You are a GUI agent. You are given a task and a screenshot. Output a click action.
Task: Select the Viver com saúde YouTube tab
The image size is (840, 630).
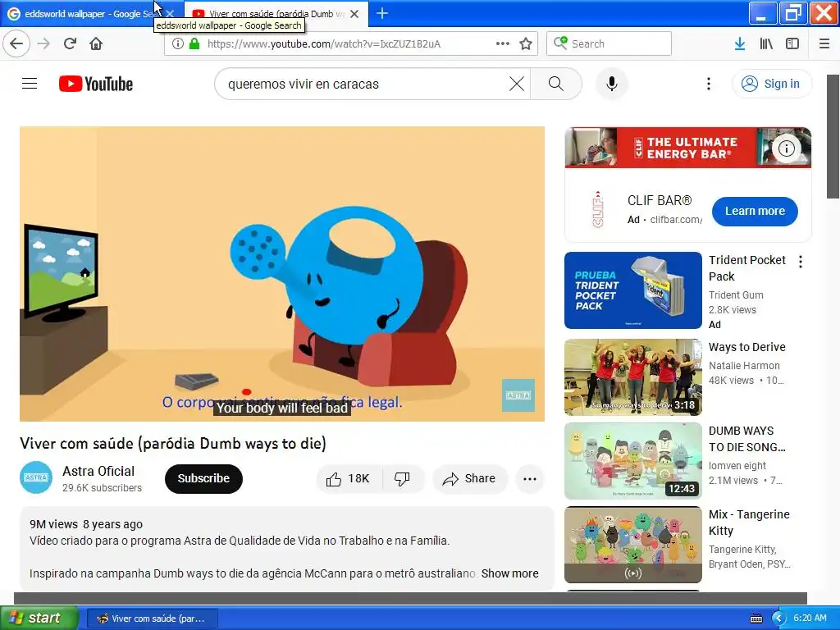[x=276, y=14]
